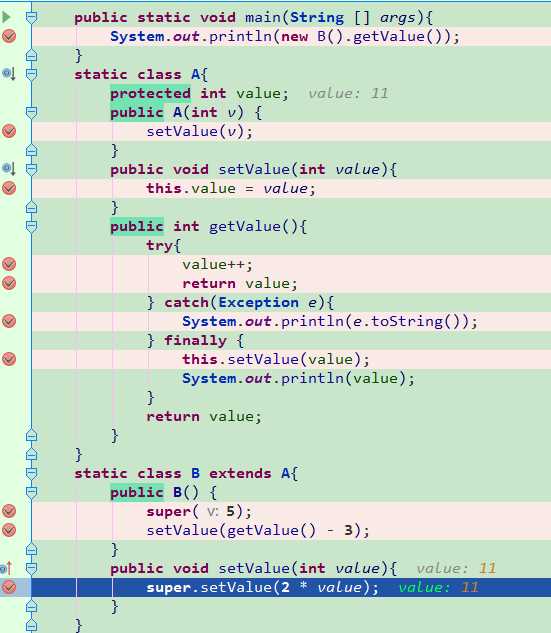Click 'main' method name in declaration
This screenshot has width=551, height=633.
[x=262, y=17]
